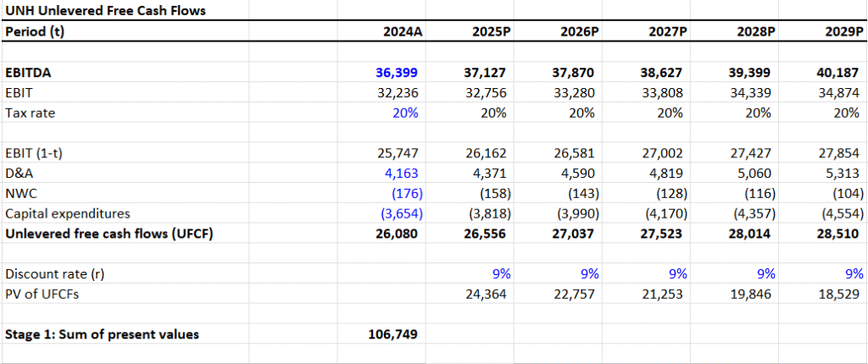Select PV of UFCFs value 21,253
This screenshot has height=364, width=868.
pos(665,295)
